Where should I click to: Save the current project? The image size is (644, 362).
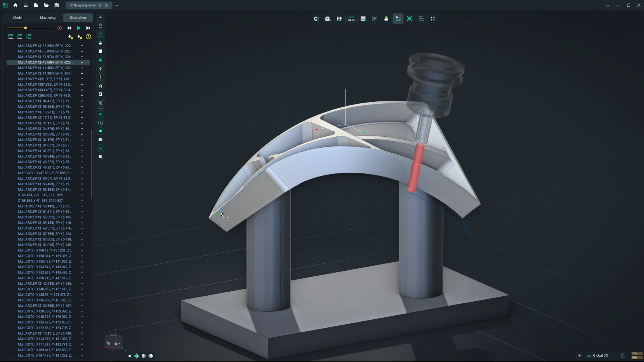click(x=57, y=5)
